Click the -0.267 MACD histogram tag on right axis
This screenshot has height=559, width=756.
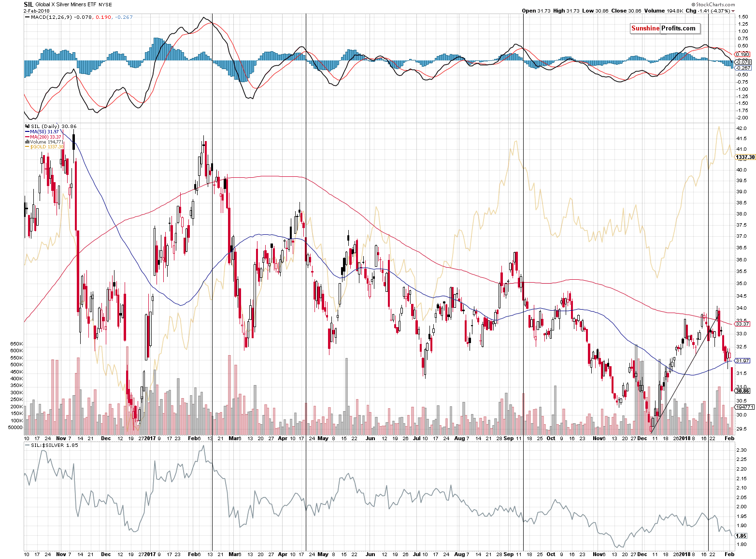click(743, 68)
